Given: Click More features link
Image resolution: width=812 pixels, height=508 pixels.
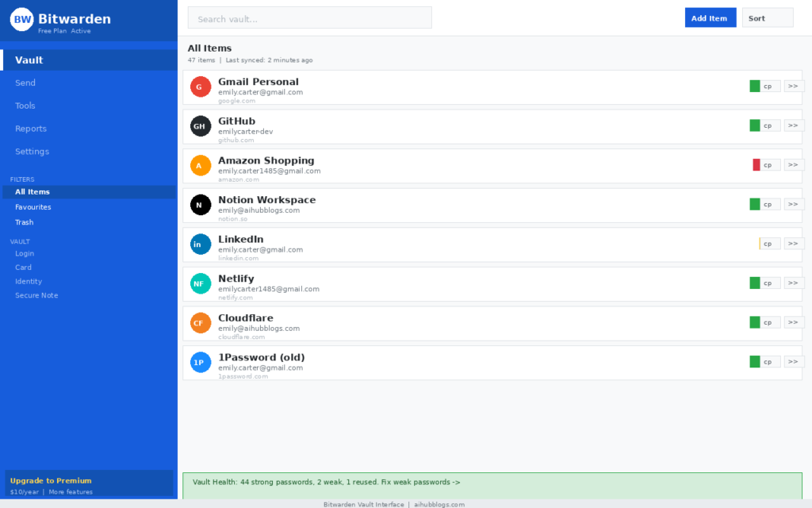Looking at the screenshot, I should coord(71,492).
